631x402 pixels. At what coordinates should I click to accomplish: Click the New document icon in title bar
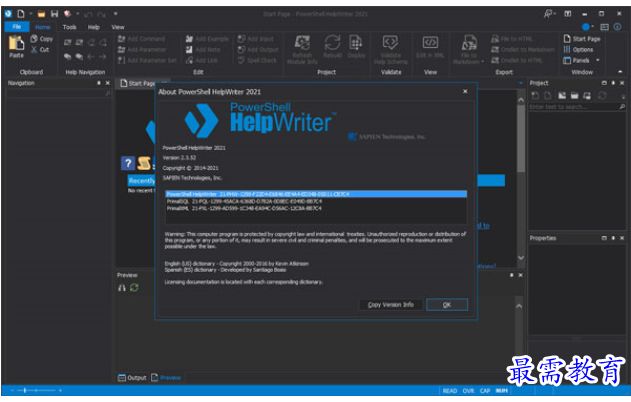pos(21,14)
